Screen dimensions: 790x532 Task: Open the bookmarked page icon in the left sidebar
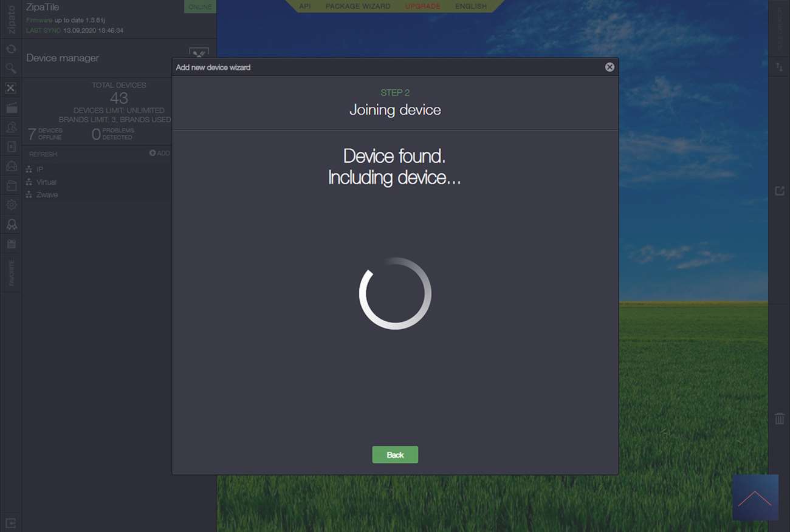click(x=11, y=146)
